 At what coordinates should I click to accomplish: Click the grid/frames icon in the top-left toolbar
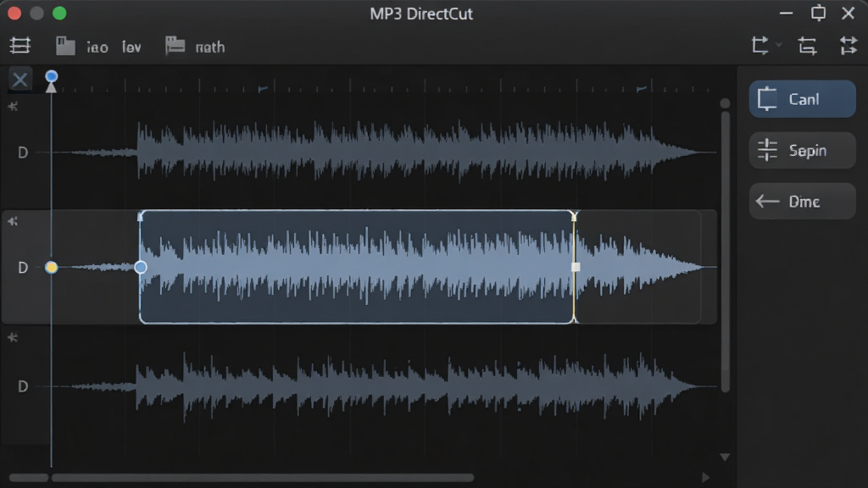pos(20,46)
